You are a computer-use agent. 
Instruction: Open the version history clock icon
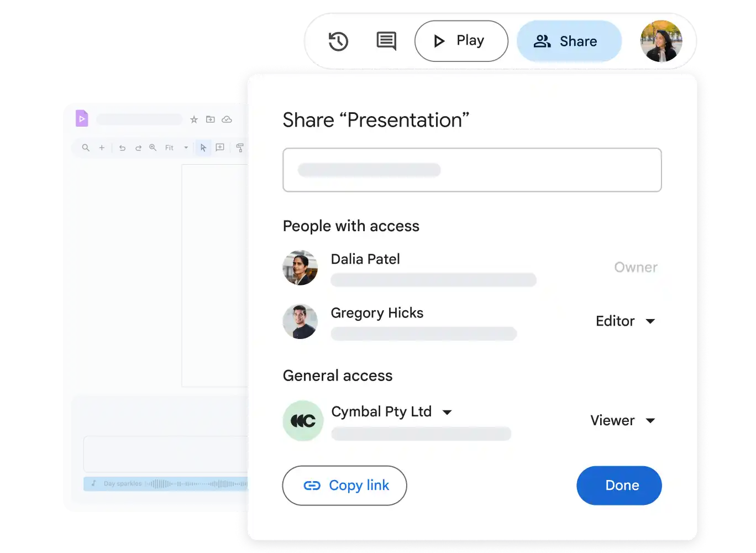coord(338,41)
